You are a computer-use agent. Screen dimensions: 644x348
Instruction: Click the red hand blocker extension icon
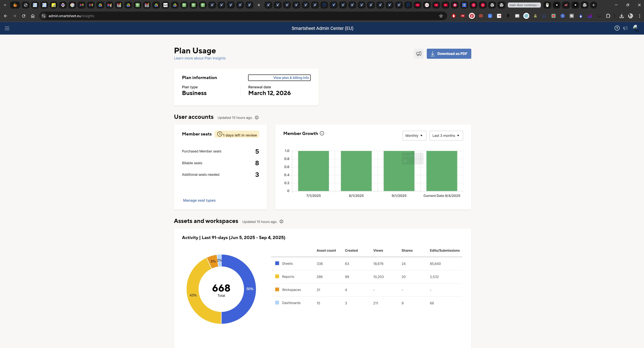click(x=454, y=16)
